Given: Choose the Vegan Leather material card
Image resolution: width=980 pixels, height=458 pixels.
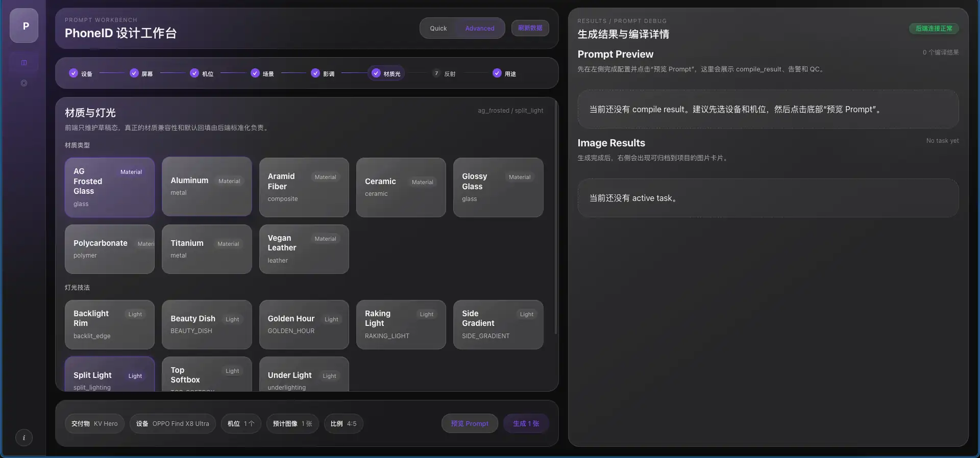Looking at the screenshot, I should point(304,249).
